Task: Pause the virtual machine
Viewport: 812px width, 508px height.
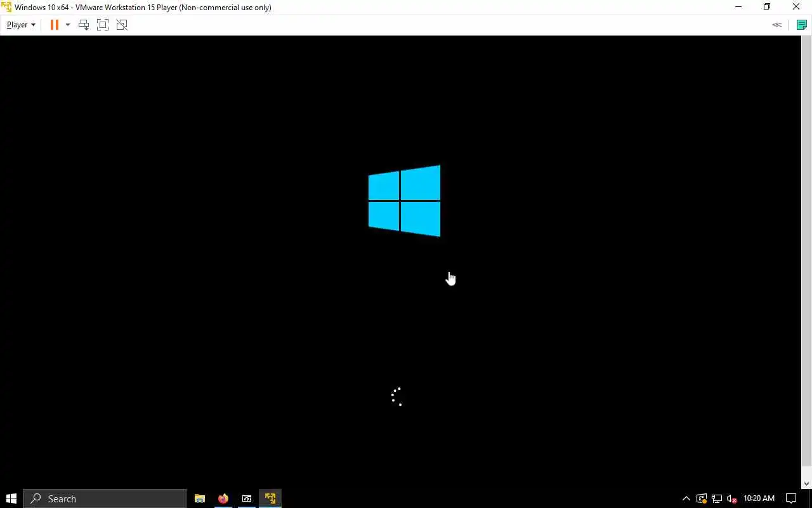Action: click(x=54, y=25)
